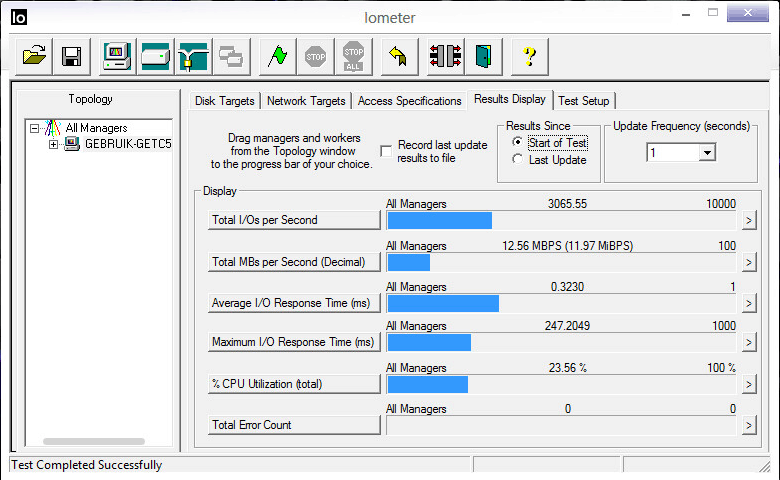780x480 pixels.
Task: Enable Record last update results to file
Action: [x=386, y=151]
